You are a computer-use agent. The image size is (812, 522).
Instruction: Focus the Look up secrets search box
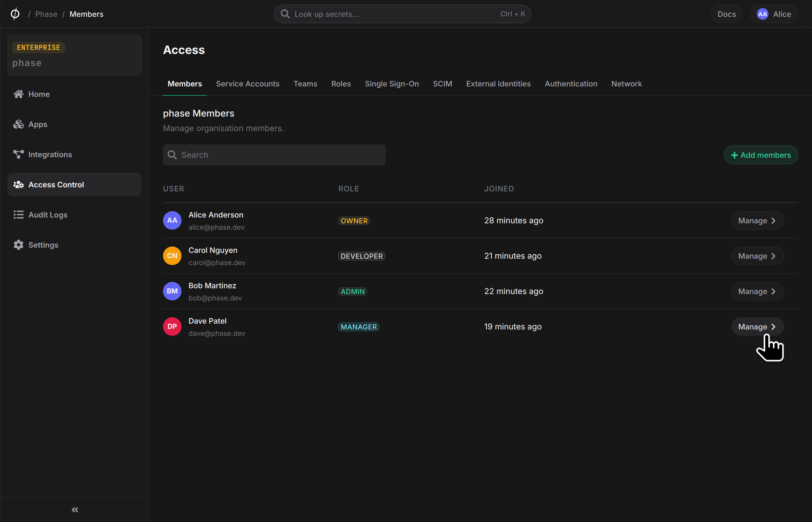pyautogui.click(x=402, y=14)
